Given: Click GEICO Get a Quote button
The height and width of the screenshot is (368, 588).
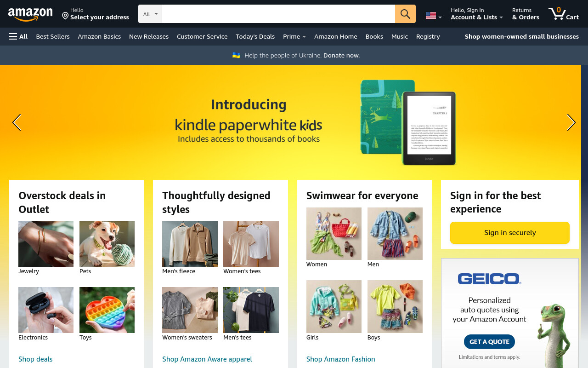Looking at the screenshot, I should tap(489, 342).
